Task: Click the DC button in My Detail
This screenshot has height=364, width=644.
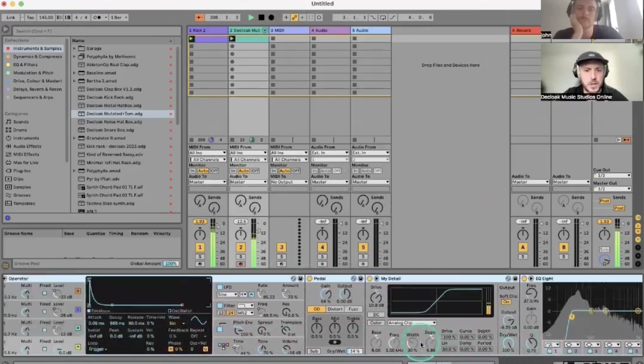Action: point(376,315)
